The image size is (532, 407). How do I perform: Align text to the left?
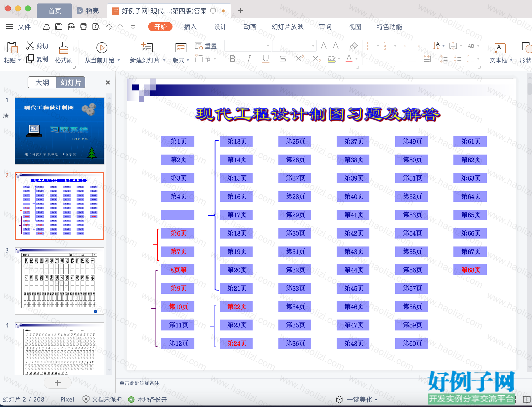click(371, 59)
